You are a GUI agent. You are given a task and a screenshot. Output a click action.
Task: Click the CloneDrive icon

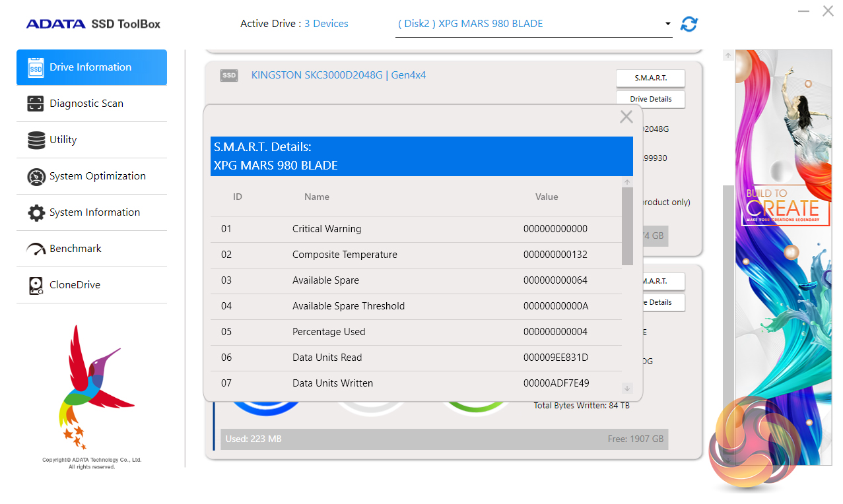pyautogui.click(x=36, y=285)
